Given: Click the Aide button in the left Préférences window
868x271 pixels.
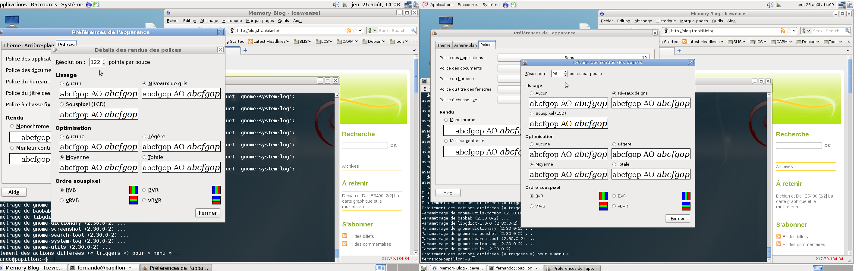Looking at the screenshot, I should pos(14,192).
